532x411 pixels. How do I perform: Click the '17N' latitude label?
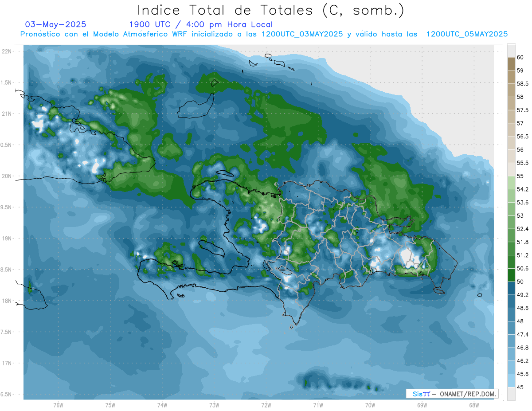click(7, 363)
